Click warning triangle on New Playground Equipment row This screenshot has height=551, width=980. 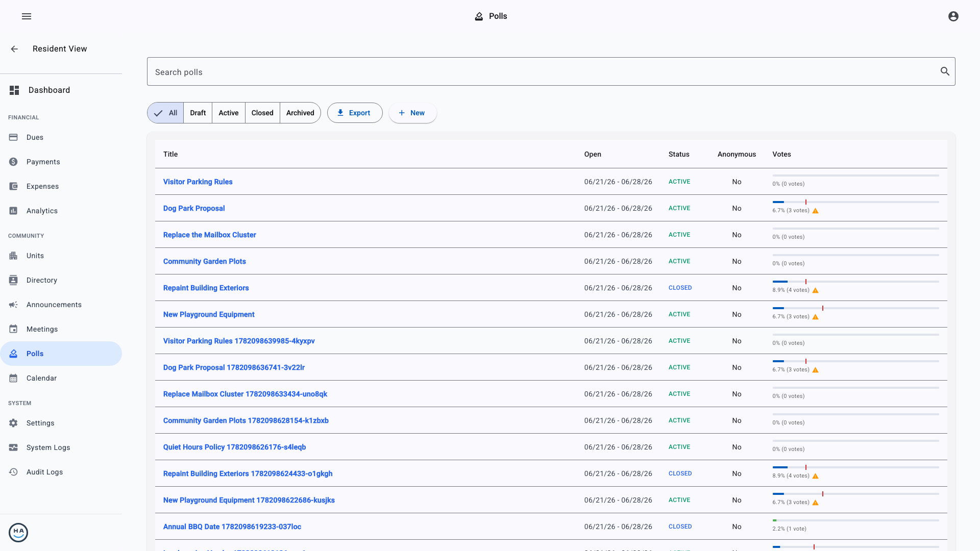pos(816,317)
